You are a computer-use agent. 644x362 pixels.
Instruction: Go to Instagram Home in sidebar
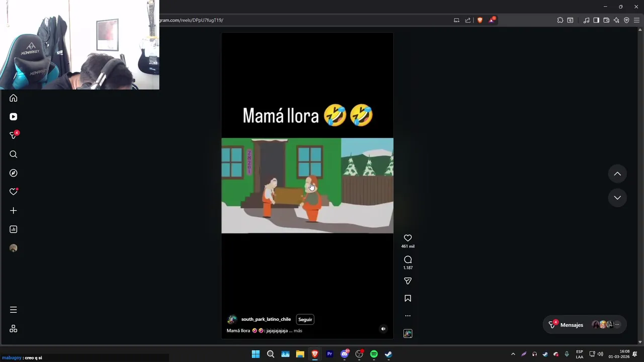14,98
